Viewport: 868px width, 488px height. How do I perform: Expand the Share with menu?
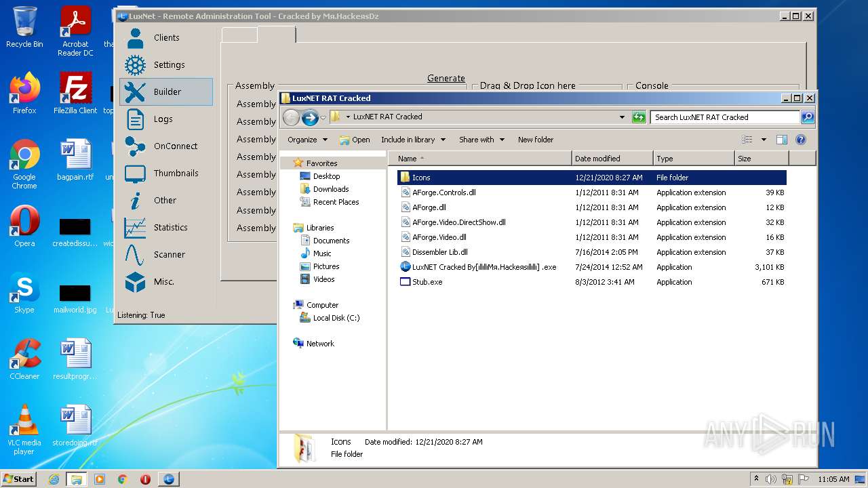click(x=481, y=140)
